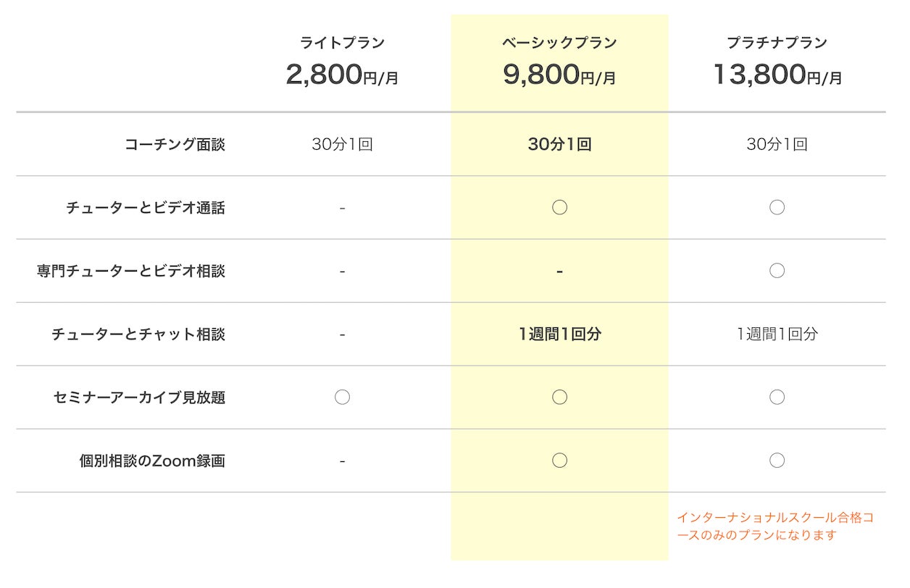The image size is (910, 588).
Task: Click the Light plan circle for セミナーアーカイブ見放題
Action: (342, 397)
